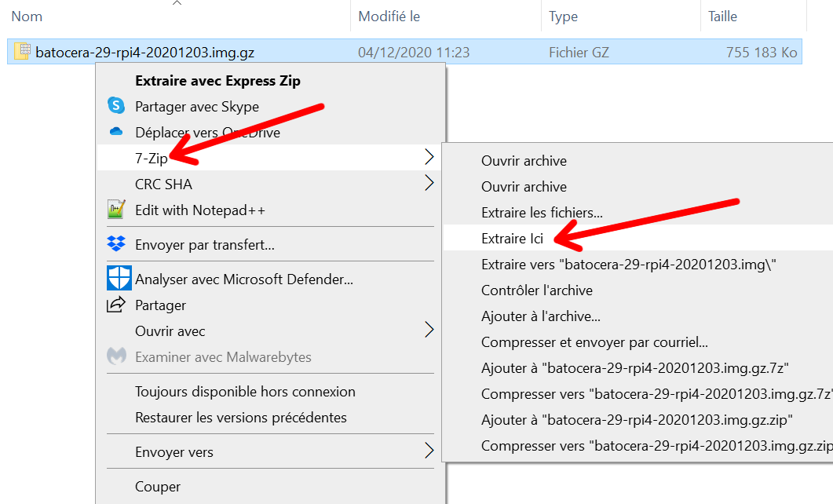Select Compresser vers the .img.gz.zip archive entry
The height and width of the screenshot is (504, 833).
tap(657, 446)
